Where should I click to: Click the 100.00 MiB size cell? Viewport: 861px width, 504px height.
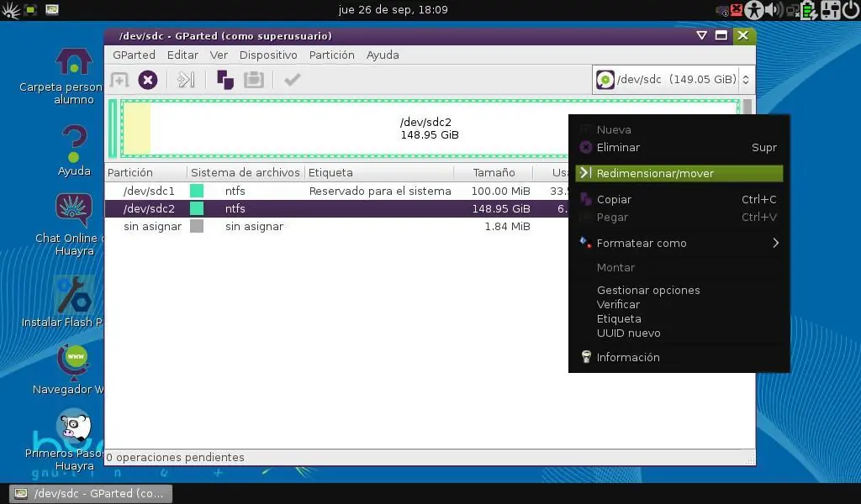(x=501, y=191)
